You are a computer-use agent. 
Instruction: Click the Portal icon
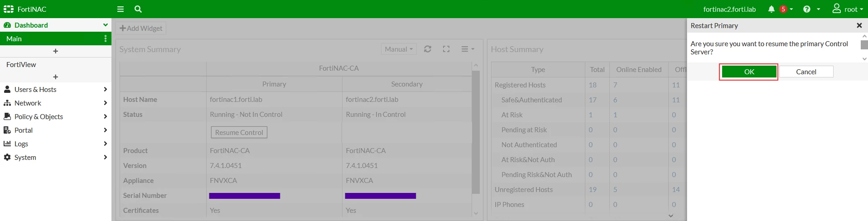[7, 130]
